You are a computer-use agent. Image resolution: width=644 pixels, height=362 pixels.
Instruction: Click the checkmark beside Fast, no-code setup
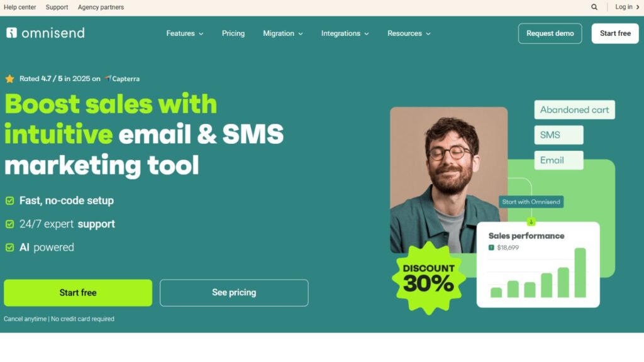[x=10, y=200]
